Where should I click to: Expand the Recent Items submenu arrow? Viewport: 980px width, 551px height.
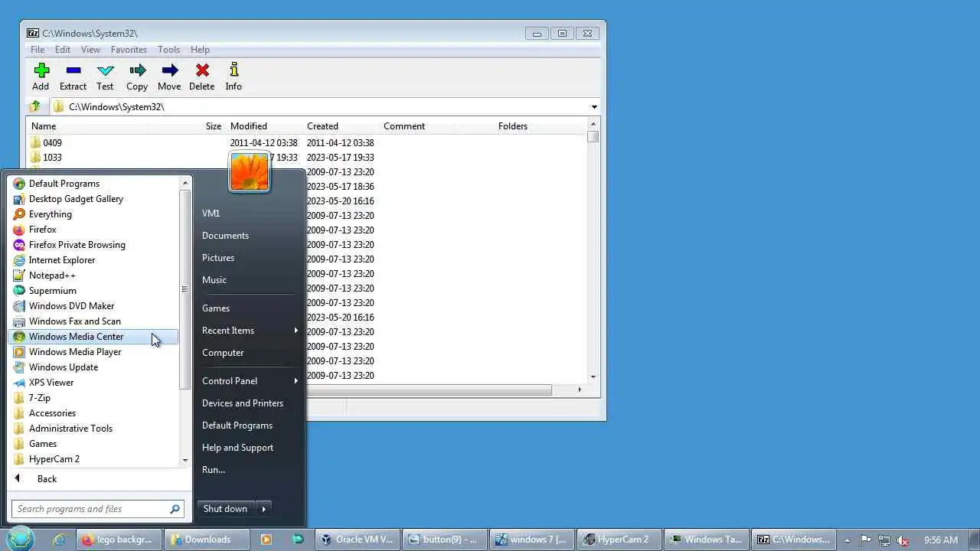[296, 331]
